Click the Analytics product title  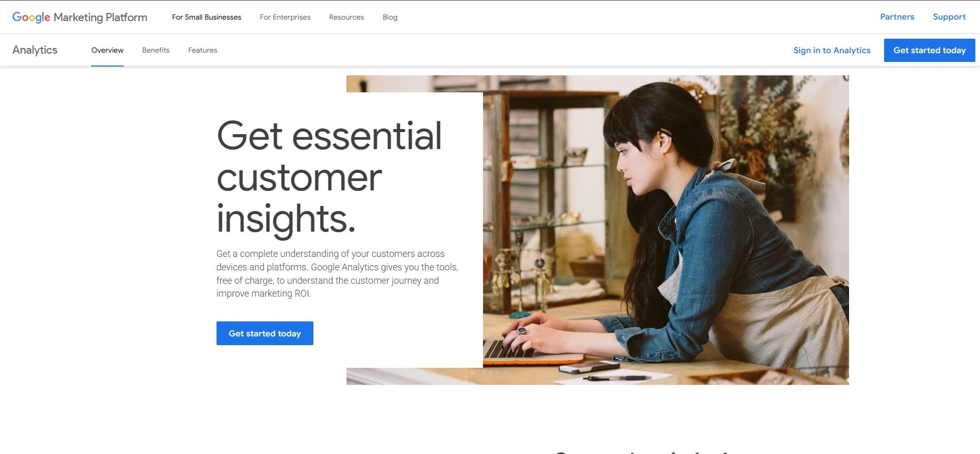(x=35, y=50)
